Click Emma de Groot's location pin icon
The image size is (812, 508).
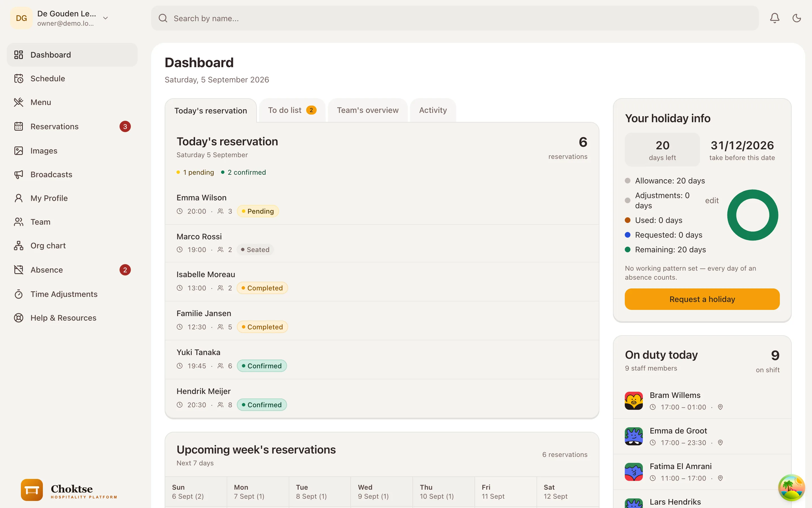coord(720,443)
